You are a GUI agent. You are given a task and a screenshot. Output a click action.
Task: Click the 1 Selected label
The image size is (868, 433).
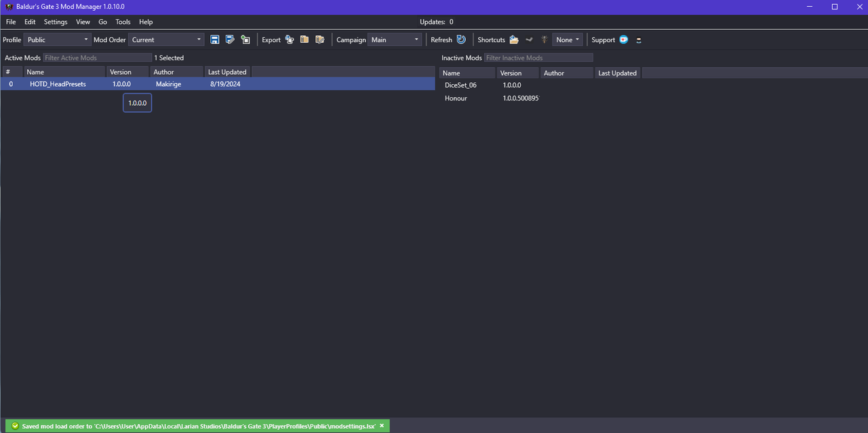tap(169, 58)
